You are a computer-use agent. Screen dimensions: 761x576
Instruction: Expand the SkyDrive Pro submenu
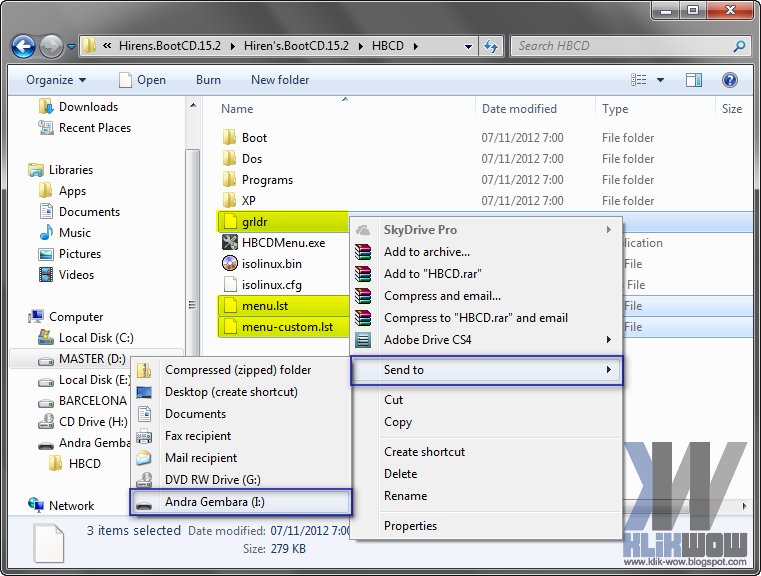click(486, 230)
